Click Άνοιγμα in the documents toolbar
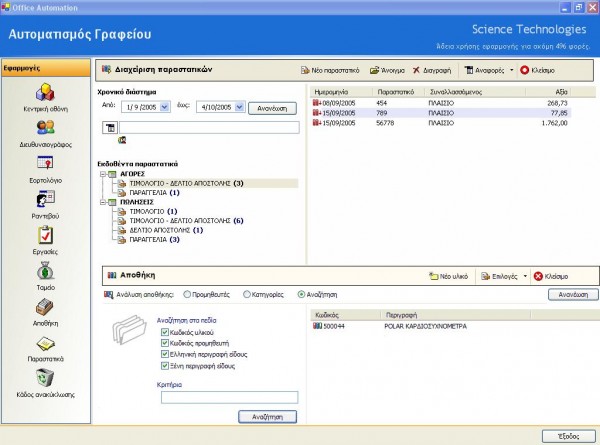Viewport: 600px width, 445px height. [387, 70]
